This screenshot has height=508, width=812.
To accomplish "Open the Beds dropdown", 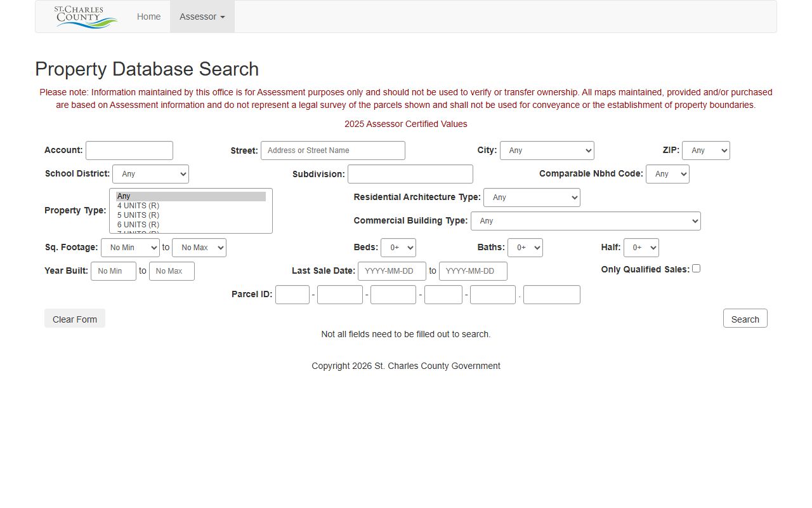I will click(398, 248).
